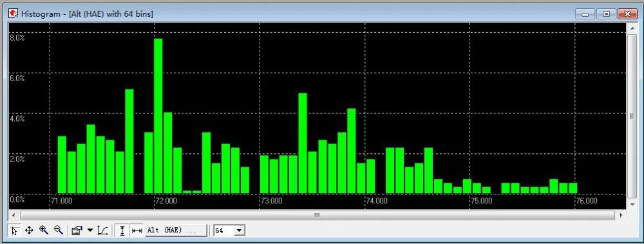Click the vertical scrollbar thumb

(632, 117)
